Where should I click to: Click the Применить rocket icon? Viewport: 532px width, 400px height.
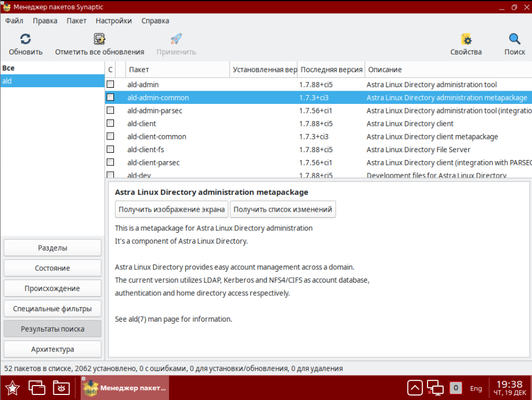tap(176, 39)
